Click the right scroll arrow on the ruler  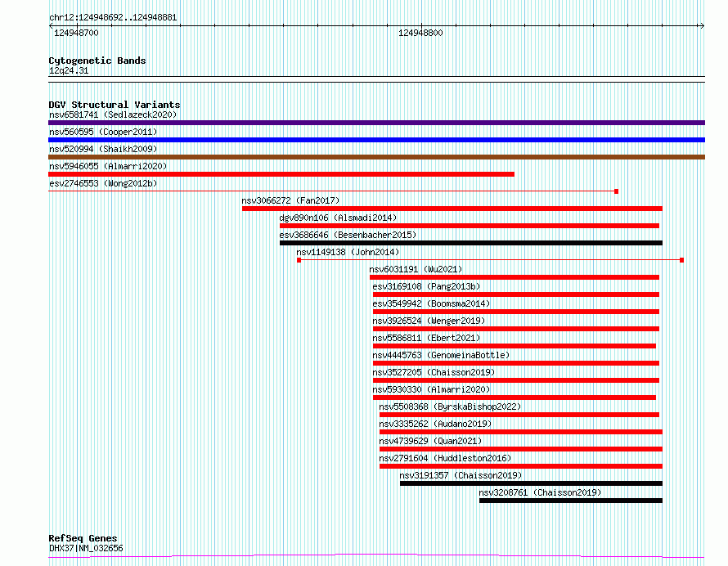[x=703, y=26]
